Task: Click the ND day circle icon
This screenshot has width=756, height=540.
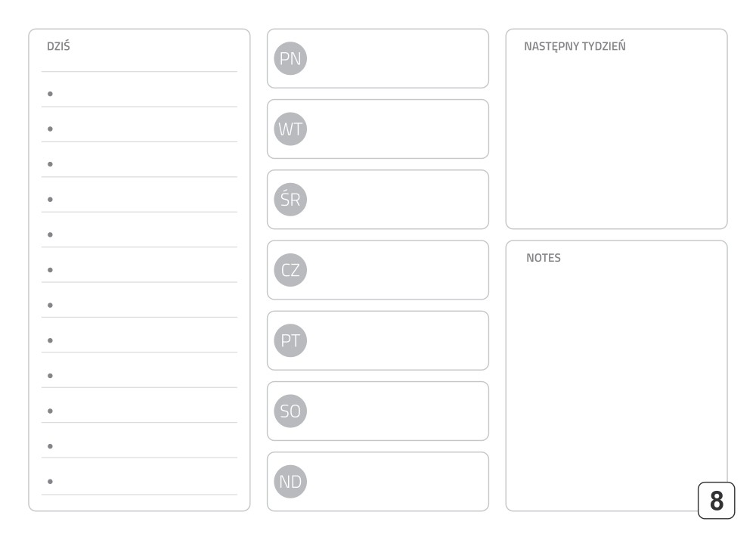Action: (290, 482)
